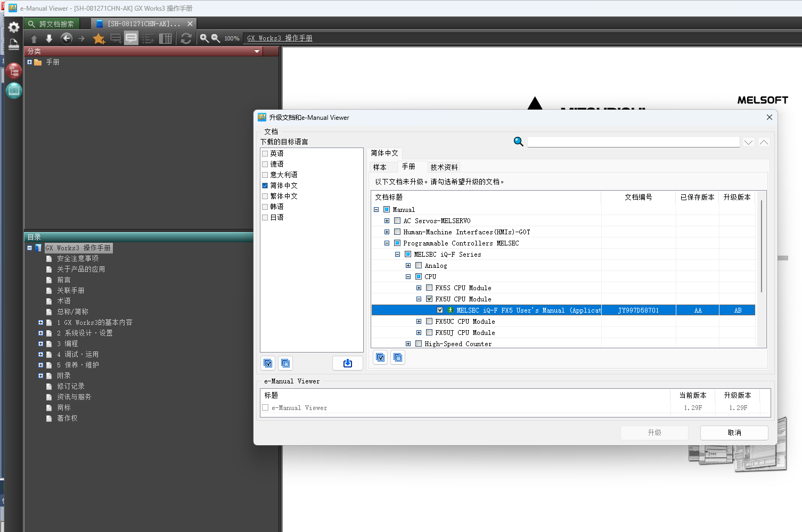This screenshot has width=802, height=532.
Task: Open 安全注意事项 in contents tree
Action: [x=78, y=258]
